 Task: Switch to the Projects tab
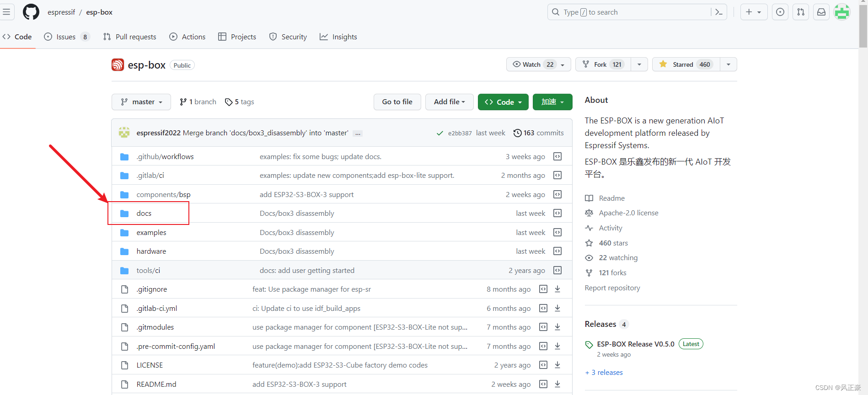point(237,37)
